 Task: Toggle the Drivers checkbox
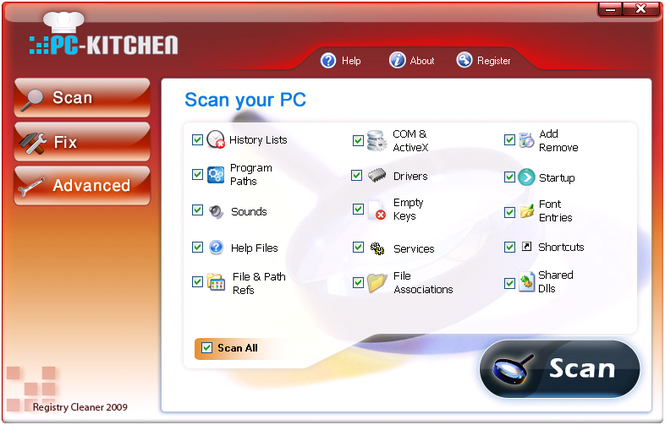(x=357, y=175)
